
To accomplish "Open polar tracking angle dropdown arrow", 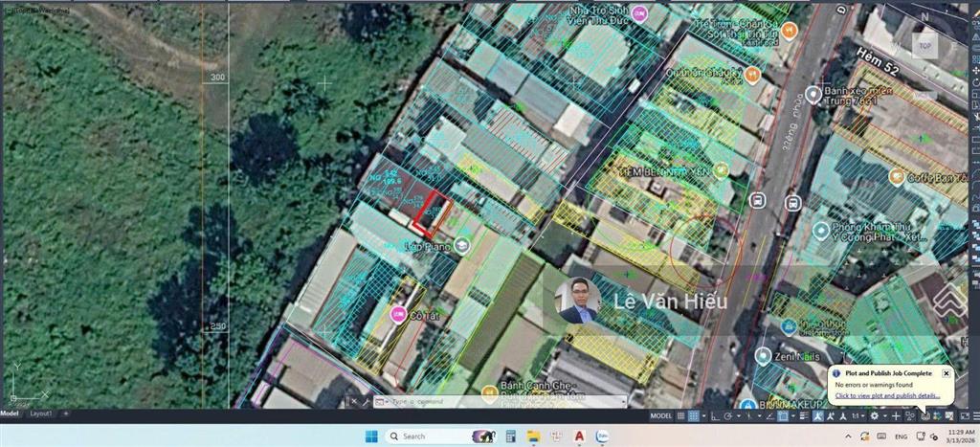I will (x=739, y=415).
